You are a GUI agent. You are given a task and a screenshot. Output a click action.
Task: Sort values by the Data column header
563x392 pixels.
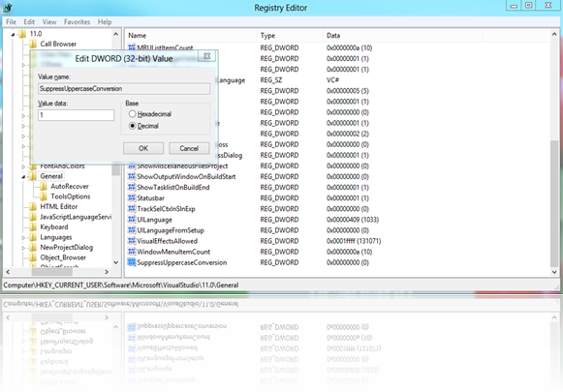pos(402,36)
